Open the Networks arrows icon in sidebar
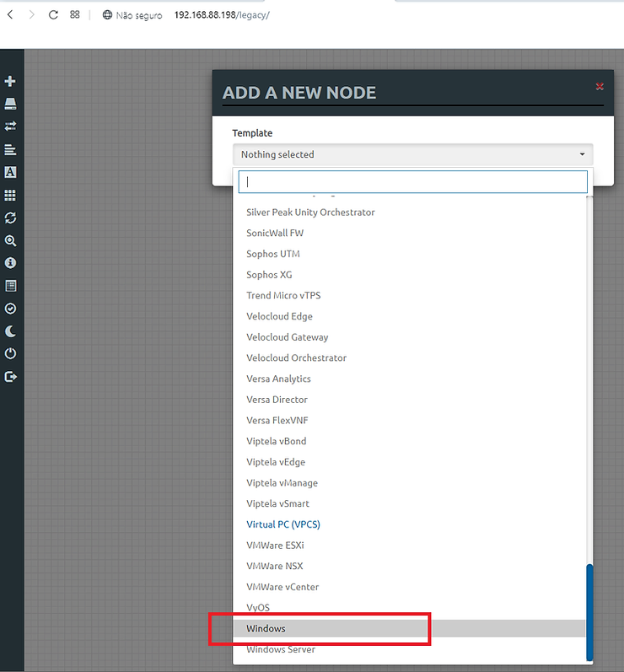The image size is (624, 672). pyautogui.click(x=10, y=126)
